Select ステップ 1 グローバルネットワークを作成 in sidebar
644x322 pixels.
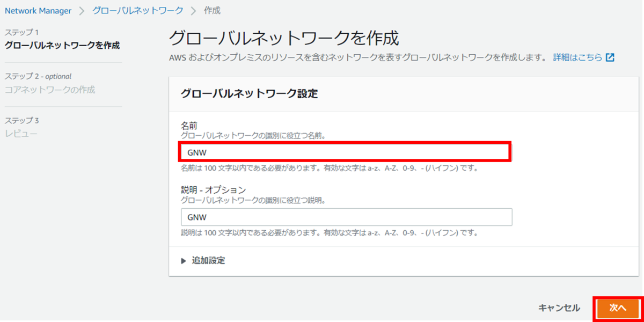pos(62,45)
